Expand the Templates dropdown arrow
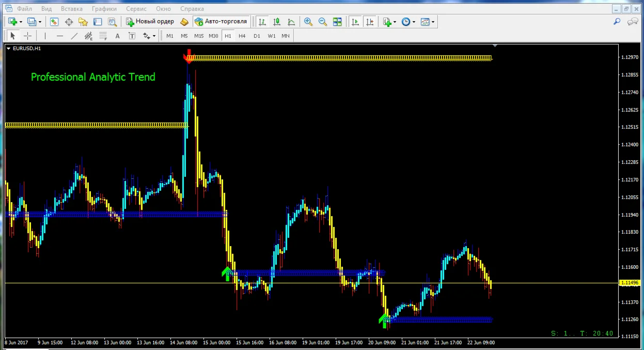Screen dimensions: 644x350 coord(433,22)
